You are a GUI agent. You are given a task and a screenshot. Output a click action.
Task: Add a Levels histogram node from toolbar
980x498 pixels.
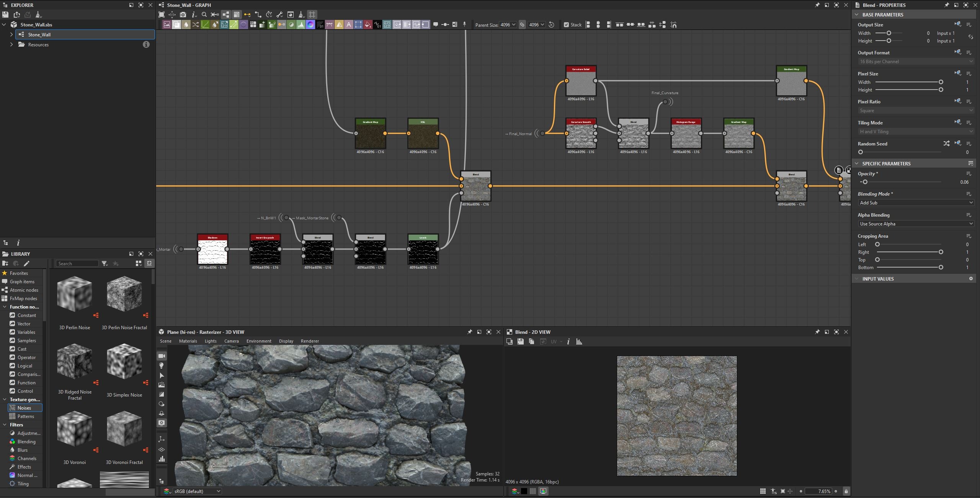coord(301,24)
